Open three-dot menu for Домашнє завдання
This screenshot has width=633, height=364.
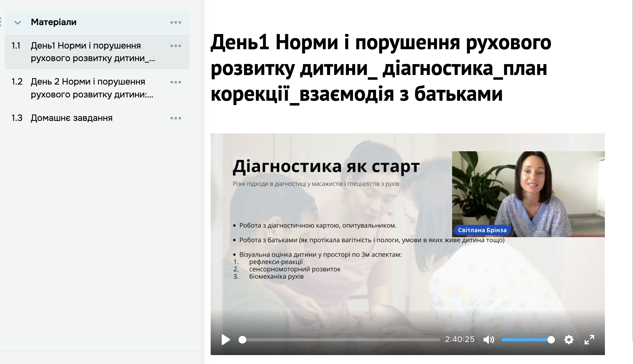coord(176,118)
